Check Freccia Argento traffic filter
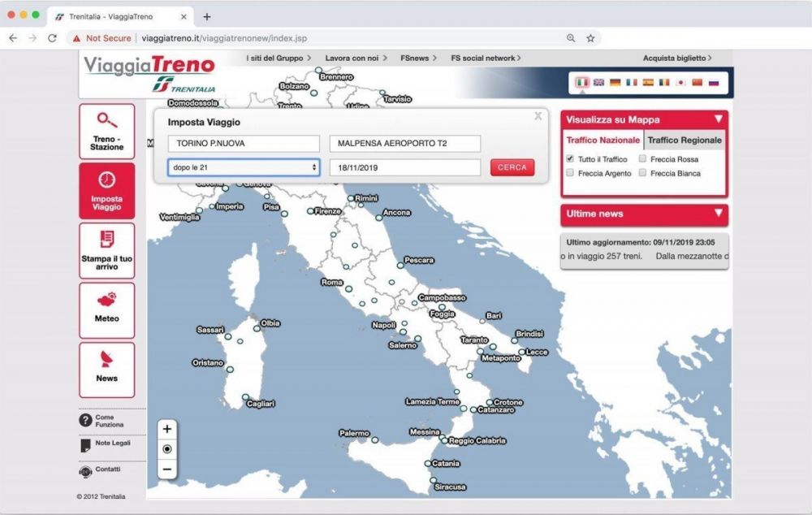Screen dimensions: 812x515 tap(571, 172)
